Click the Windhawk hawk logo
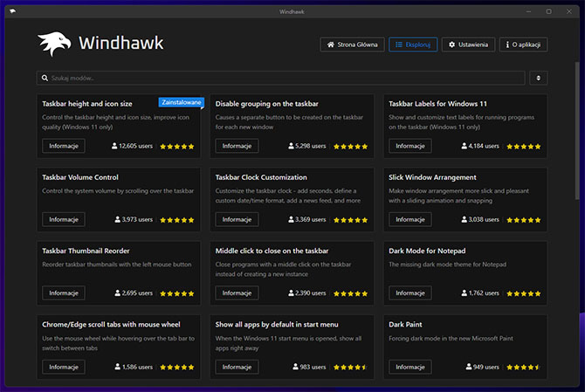 click(x=54, y=44)
